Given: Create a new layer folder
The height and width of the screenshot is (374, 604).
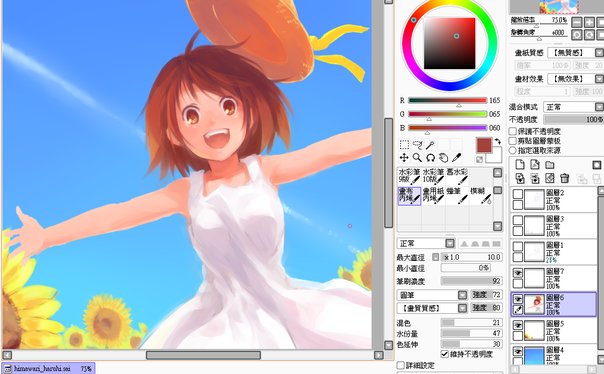Looking at the screenshot, I should [550, 165].
